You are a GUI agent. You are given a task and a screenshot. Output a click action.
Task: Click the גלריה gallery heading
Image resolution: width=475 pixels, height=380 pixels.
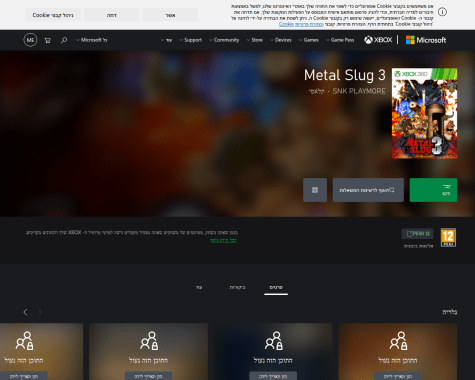pyautogui.click(x=450, y=312)
